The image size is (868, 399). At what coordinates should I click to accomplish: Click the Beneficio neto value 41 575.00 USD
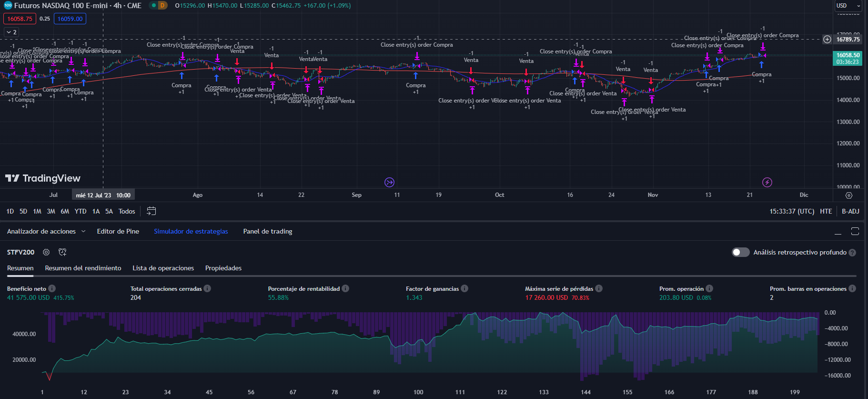(x=28, y=297)
